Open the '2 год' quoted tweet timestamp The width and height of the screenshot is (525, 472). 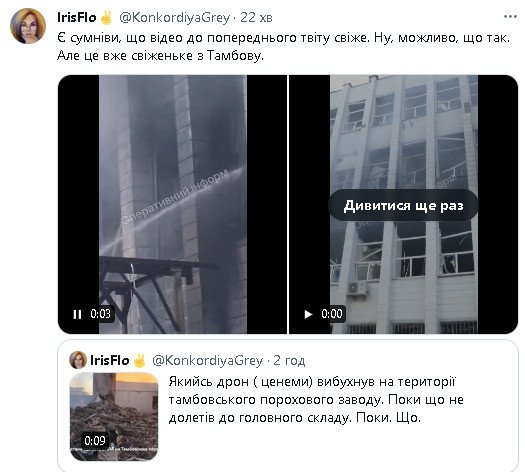click(x=289, y=361)
